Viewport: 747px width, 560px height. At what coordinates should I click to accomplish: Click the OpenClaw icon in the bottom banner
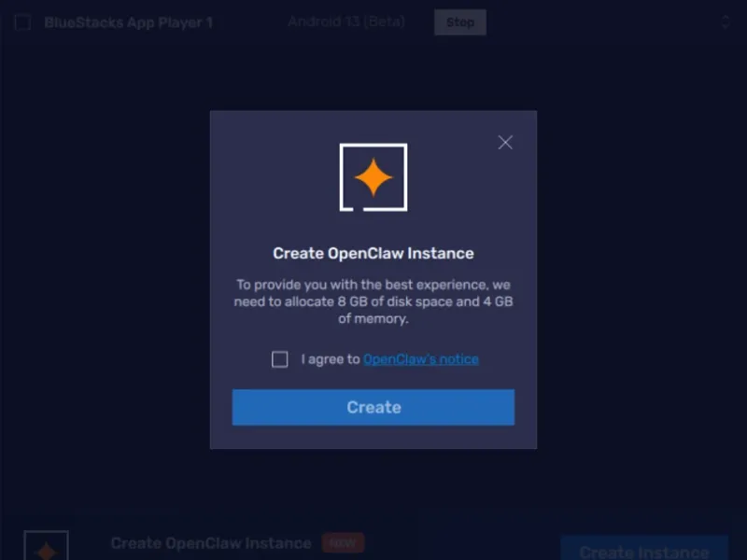(46, 546)
